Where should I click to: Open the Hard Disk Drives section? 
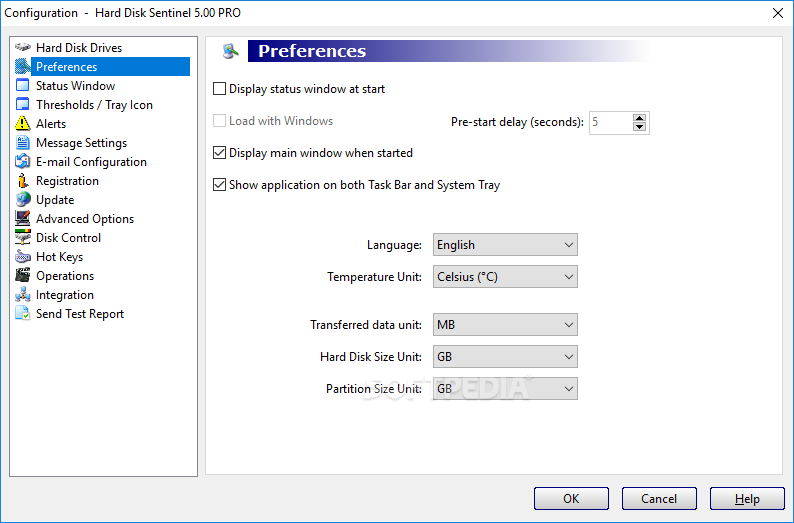coord(79,48)
